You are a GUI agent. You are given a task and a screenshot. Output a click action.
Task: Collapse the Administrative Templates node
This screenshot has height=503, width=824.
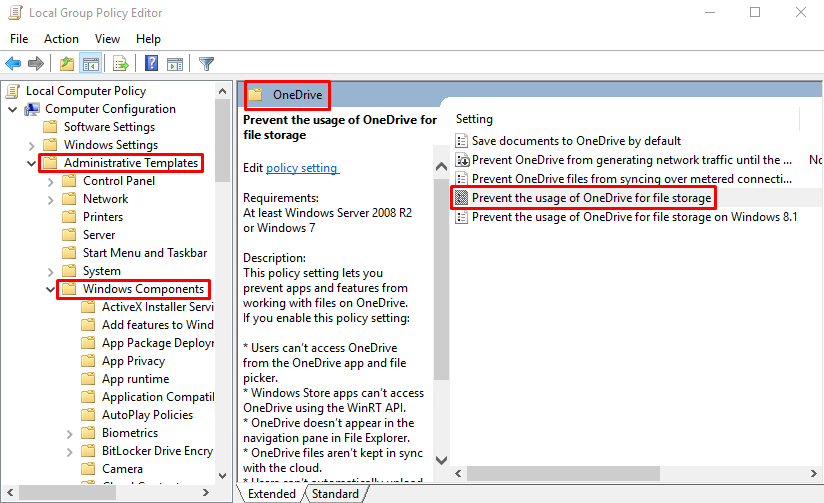click(32, 163)
